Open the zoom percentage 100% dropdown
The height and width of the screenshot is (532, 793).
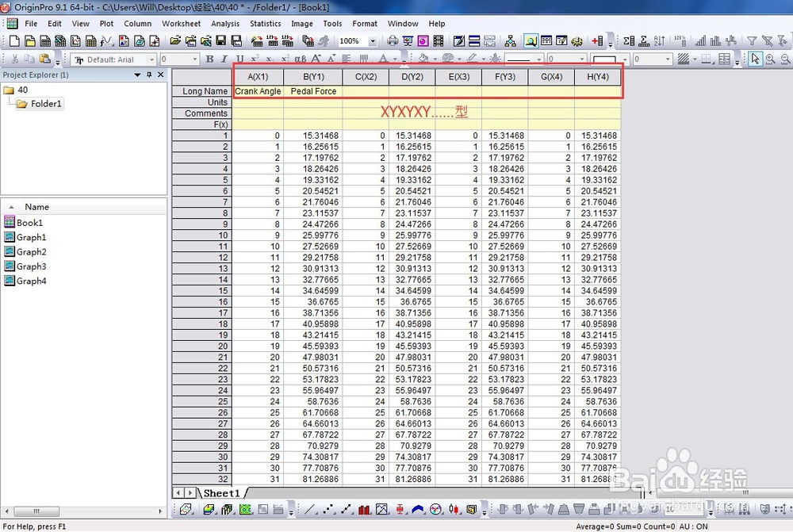click(373, 41)
